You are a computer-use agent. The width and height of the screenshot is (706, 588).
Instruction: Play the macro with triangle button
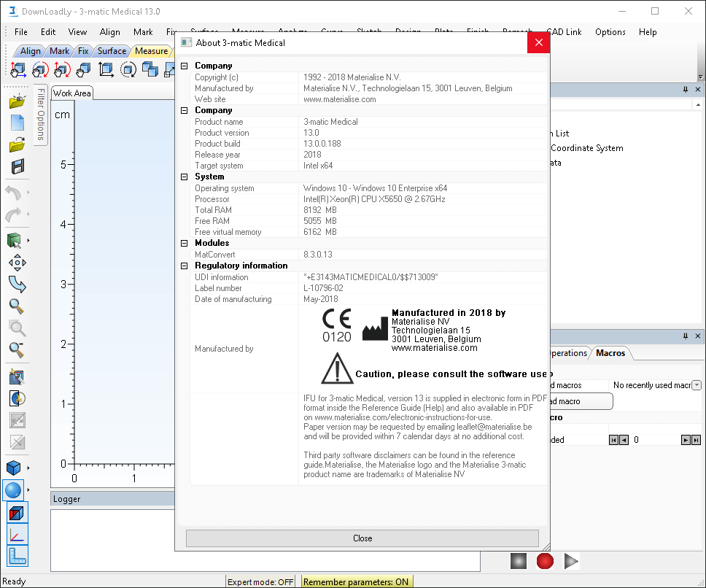coord(571,561)
